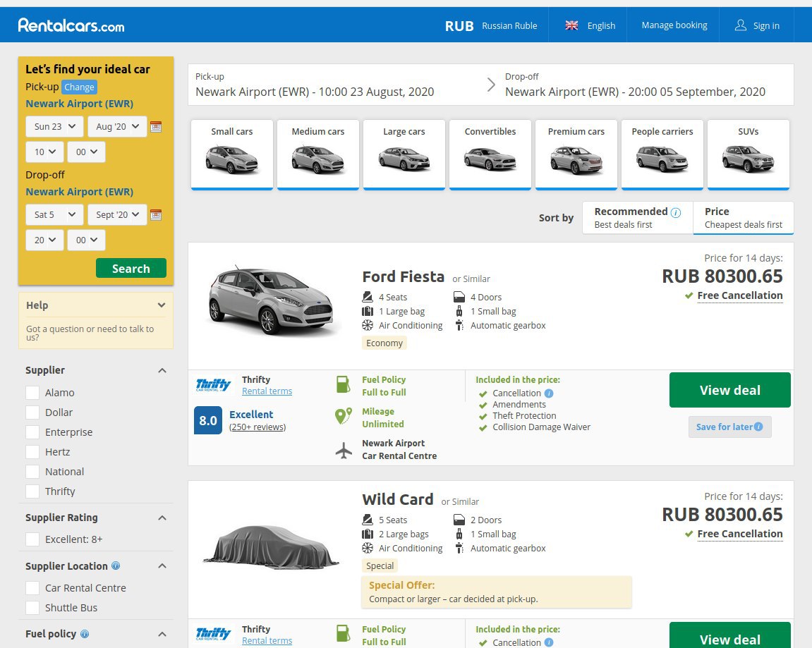
Task: Open the drop-off month dropdown Sept '20
Action: 118,214
